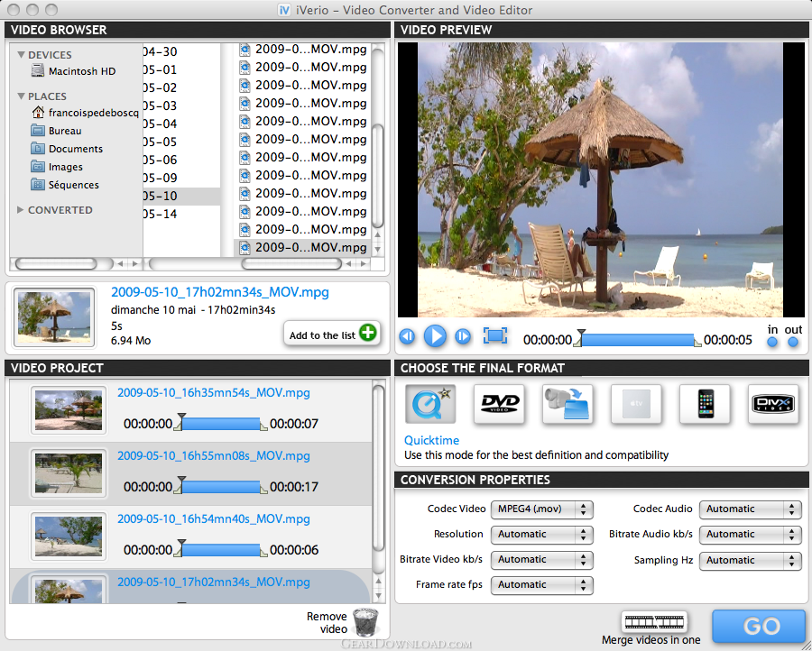This screenshot has height=651, width=812.
Task: Choose the Apple TV format icon
Action: pos(636,404)
